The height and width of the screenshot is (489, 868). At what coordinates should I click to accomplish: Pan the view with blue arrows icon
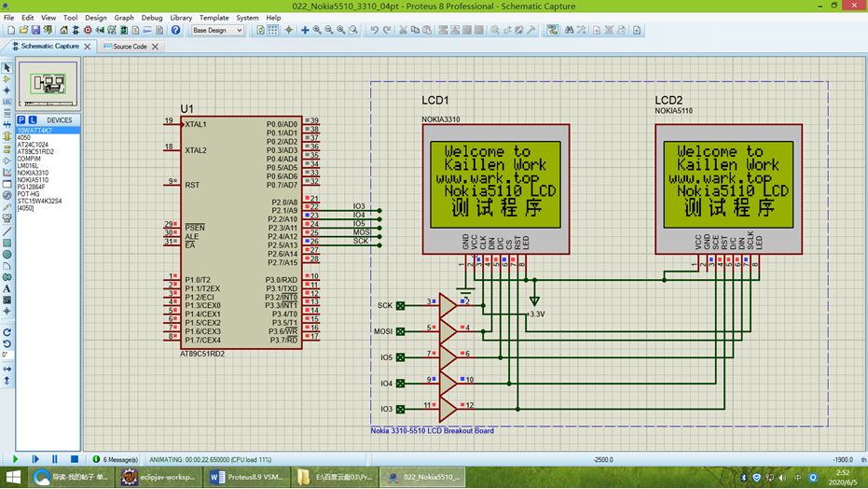pyautogui.click(x=305, y=31)
